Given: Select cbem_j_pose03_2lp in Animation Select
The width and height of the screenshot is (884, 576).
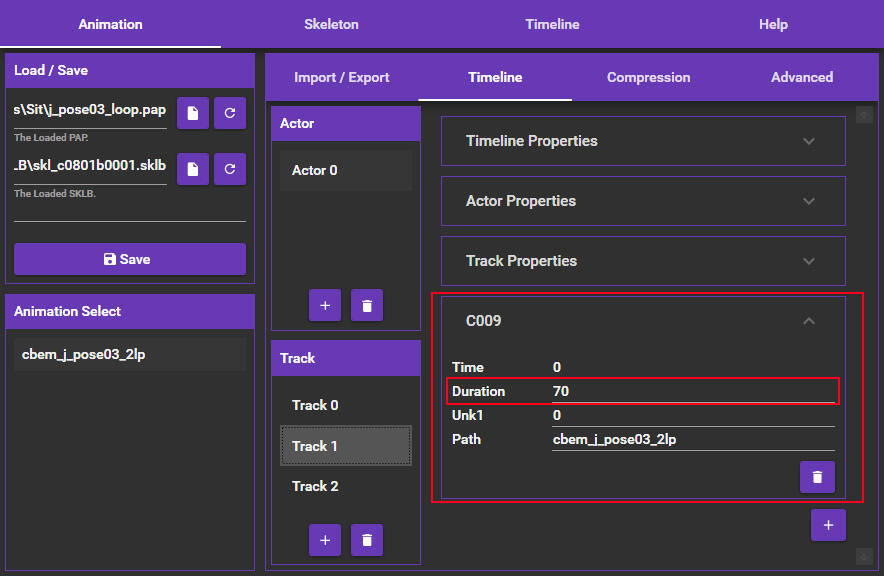Looking at the screenshot, I should pos(130,354).
